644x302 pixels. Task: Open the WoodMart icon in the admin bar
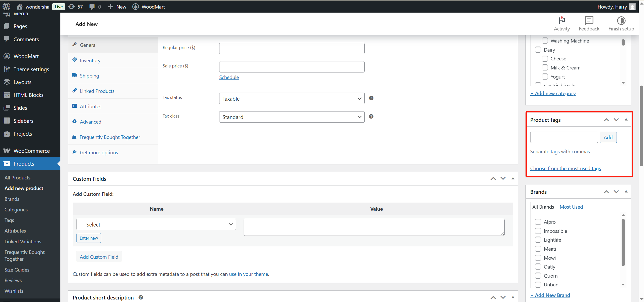click(135, 7)
